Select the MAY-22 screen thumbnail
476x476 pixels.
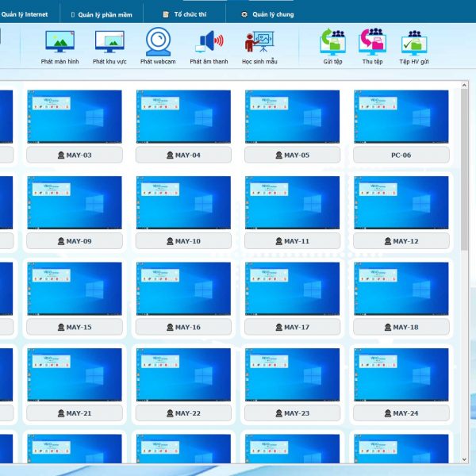coord(184,374)
